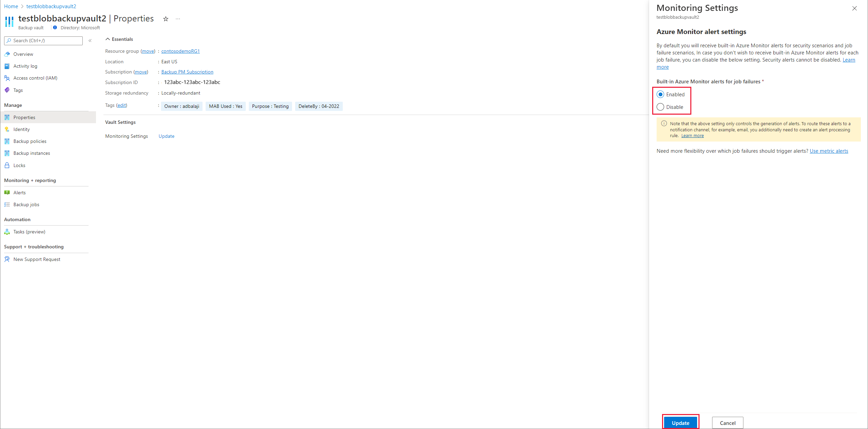Click the Update link under Vault Settings
The width and height of the screenshot is (868, 429).
[x=166, y=136]
